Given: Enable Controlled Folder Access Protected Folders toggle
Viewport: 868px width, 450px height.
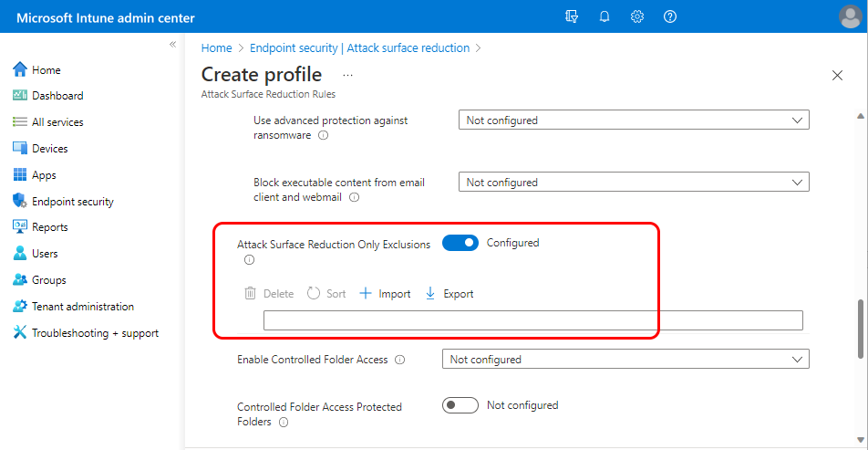Looking at the screenshot, I should pyautogui.click(x=460, y=405).
